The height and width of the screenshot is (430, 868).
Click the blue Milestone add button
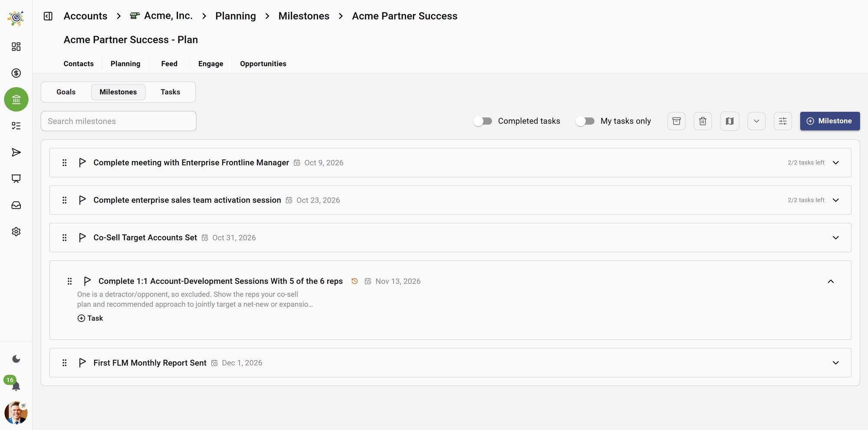pyautogui.click(x=830, y=121)
